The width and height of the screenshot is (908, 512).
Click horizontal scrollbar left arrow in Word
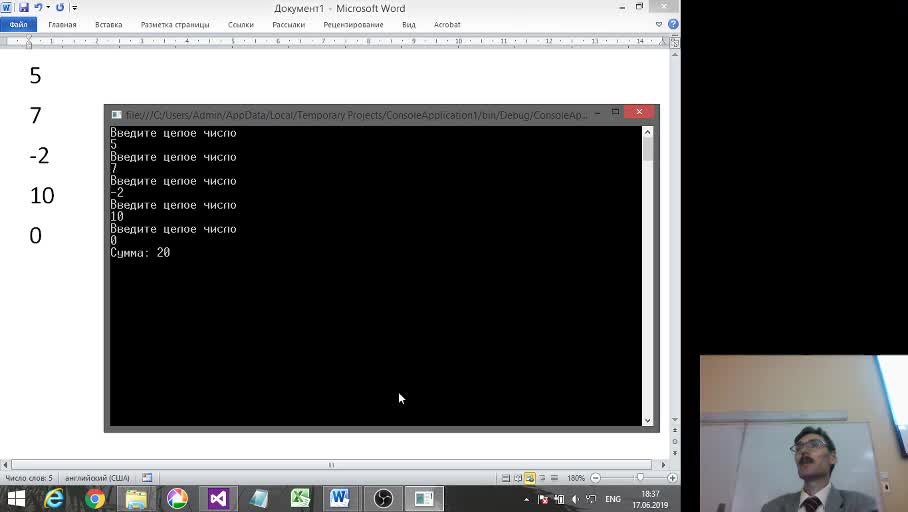pyautogui.click(x=5, y=465)
